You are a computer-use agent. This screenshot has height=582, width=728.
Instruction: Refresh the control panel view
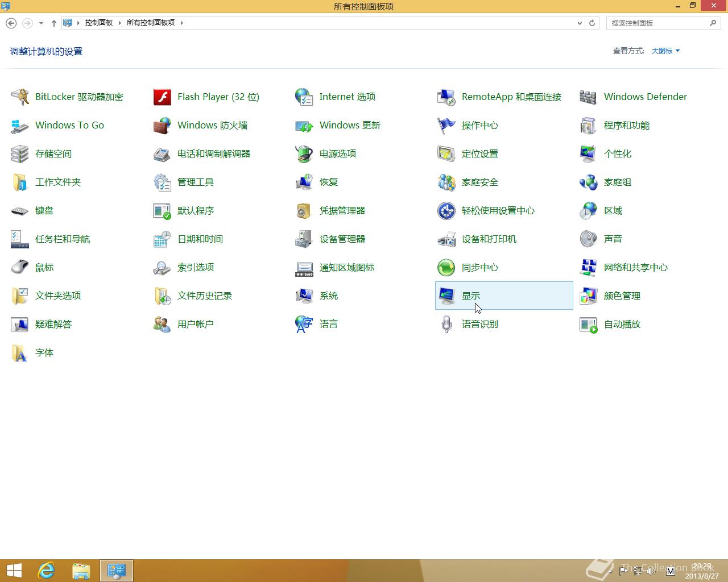click(x=592, y=23)
